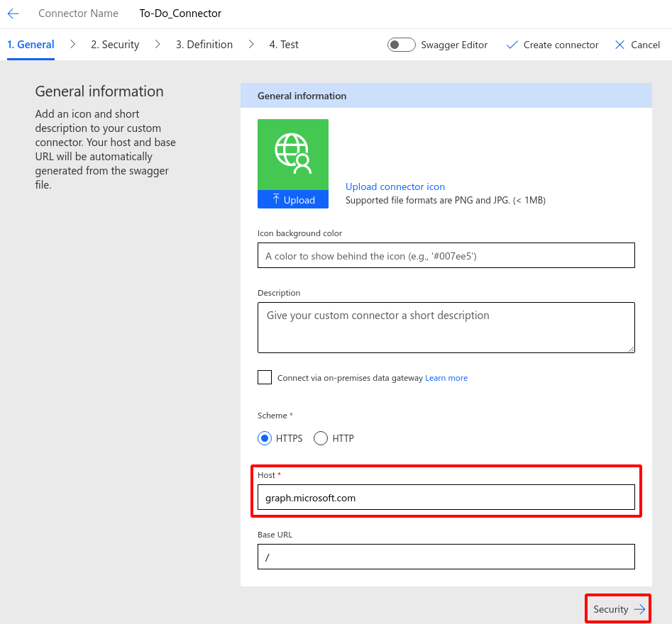Screen dimensions: 672x624
Task: Click the 'General information' panel header
Action: click(x=446, y=96)
